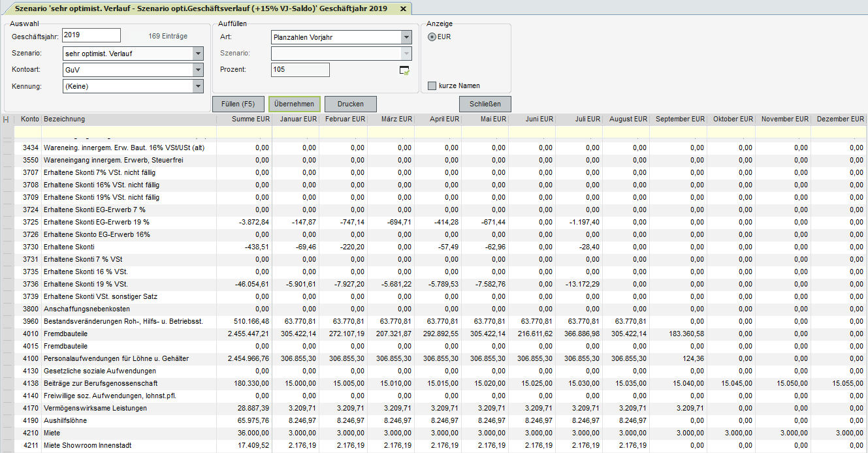The height and width of the screenshot is (453, 868).
Task: Sort by Konto column header
Action: tap(27, 119)
